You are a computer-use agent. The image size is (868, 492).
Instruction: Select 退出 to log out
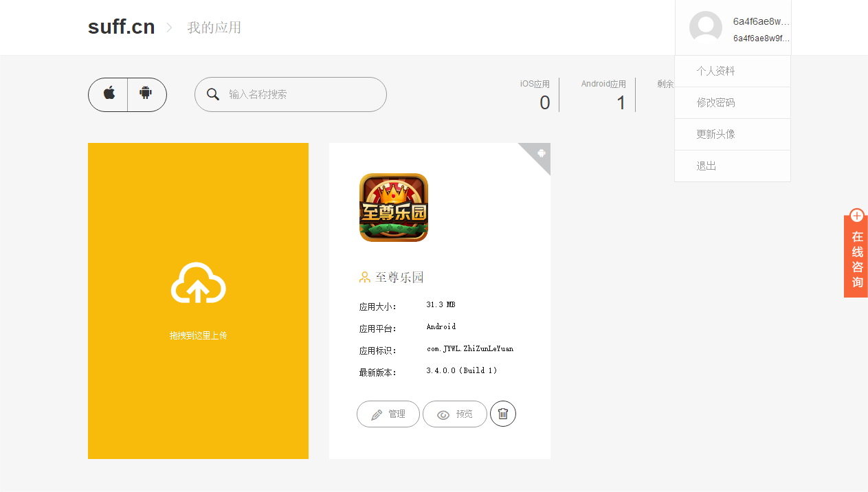click(x=706, y=166)
